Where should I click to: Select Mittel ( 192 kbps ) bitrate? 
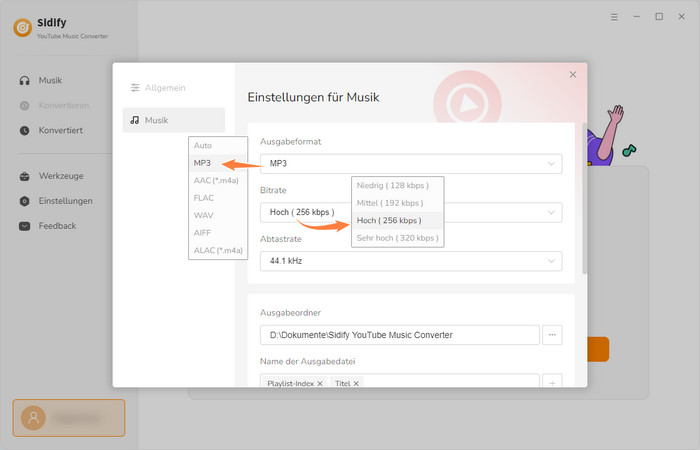pyautogui.click(x=397, y=203)
